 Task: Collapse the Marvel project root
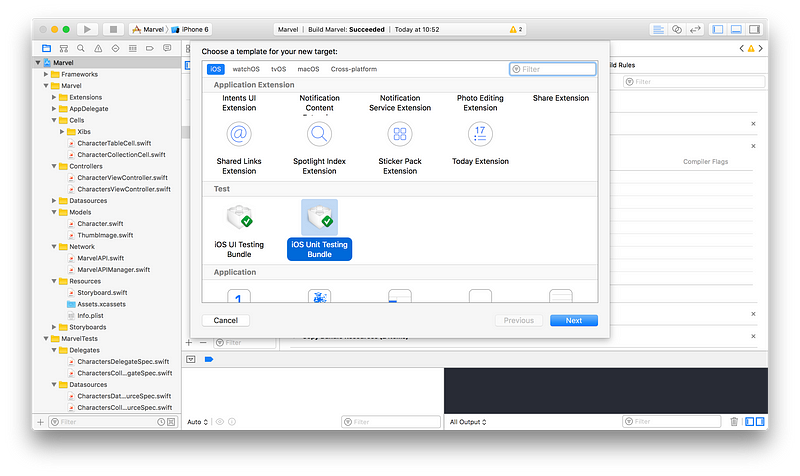coord(38,63)
